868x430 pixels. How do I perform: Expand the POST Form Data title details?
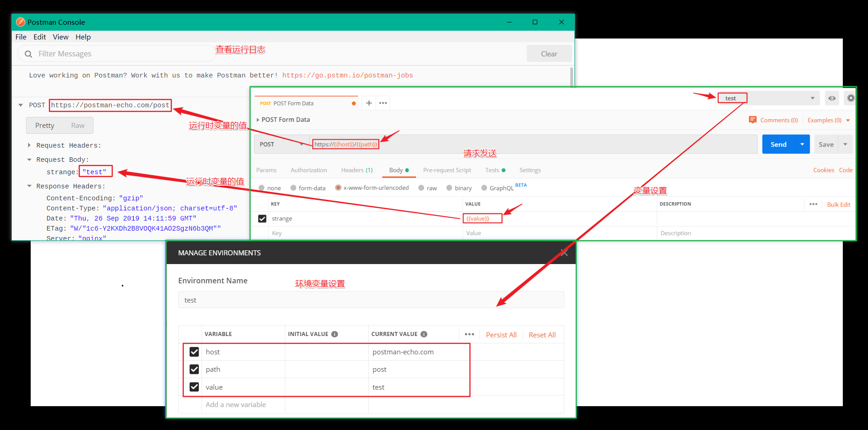pos(258,120)
